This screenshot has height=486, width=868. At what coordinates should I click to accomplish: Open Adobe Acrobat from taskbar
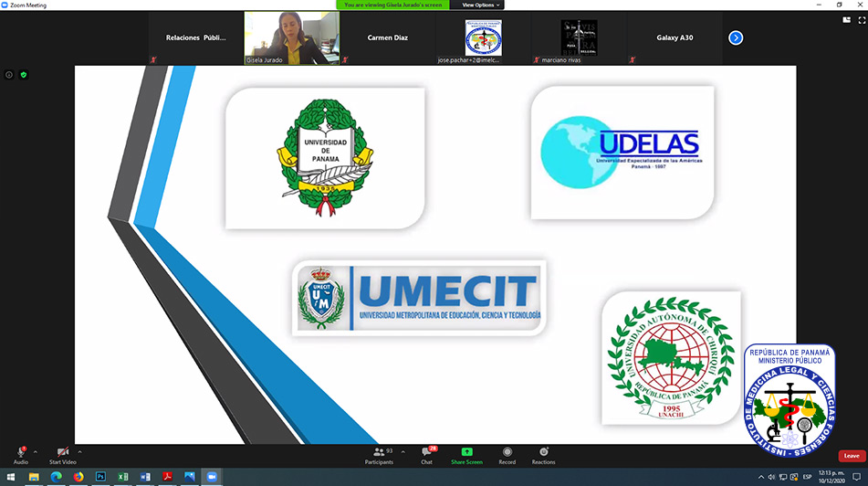tap(167, 477)
